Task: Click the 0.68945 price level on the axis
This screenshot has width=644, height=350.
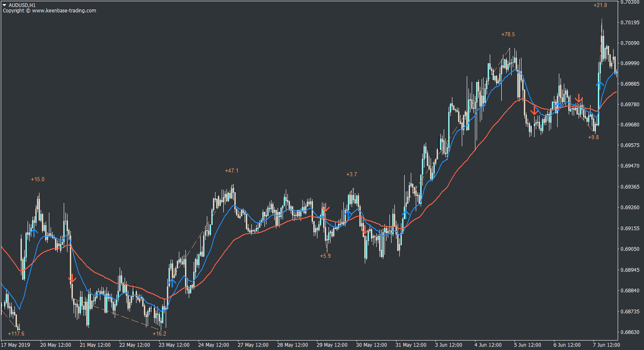Action: click(630, 270)
